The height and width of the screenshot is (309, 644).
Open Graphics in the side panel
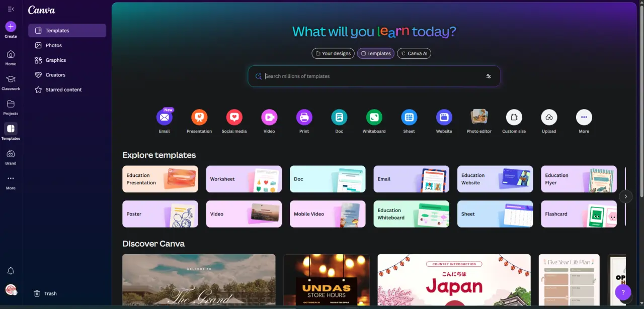[67, 60]
